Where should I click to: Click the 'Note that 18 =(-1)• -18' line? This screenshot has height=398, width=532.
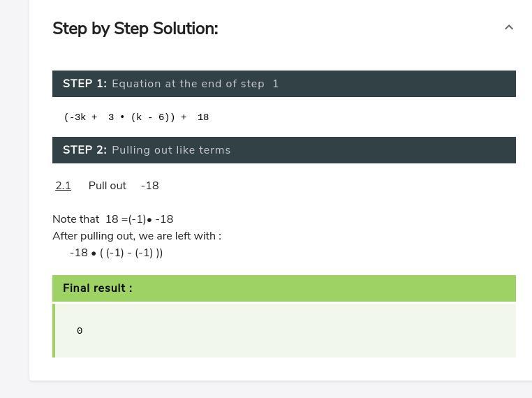pyautogui.click(x=112, y=219)
